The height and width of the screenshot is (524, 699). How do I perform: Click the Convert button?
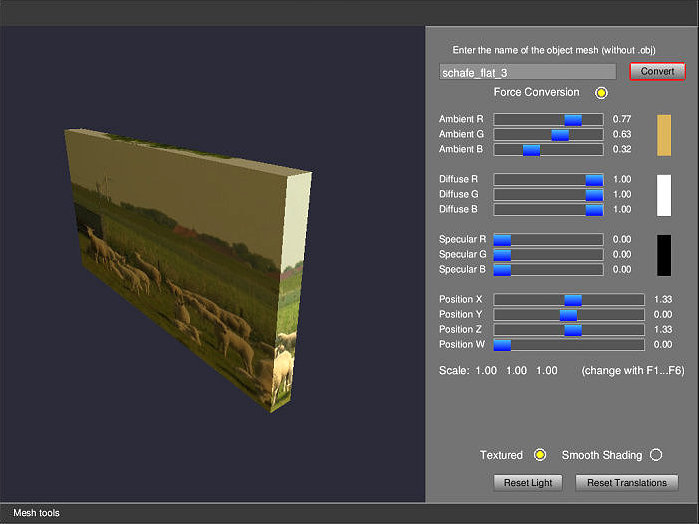pos(657,71)
